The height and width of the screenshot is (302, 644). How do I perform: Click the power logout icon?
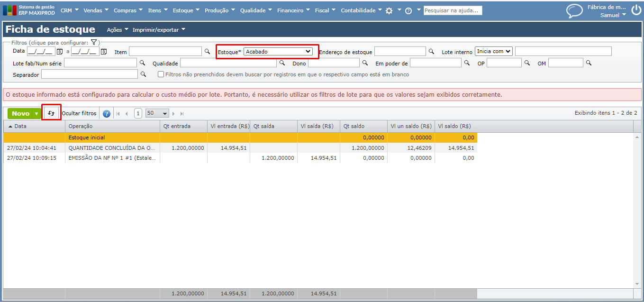click(x=636, y=10)
